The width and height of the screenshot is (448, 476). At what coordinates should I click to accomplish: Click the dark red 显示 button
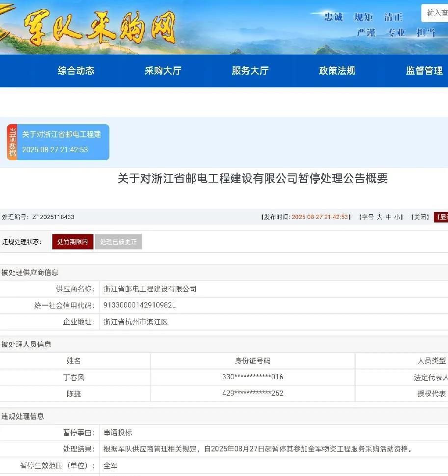tap(441, 217)
